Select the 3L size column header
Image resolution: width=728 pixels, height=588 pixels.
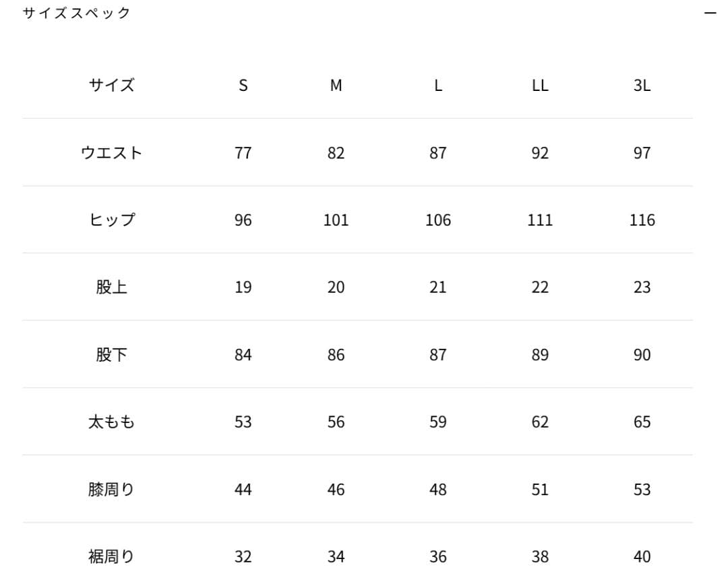pos(642,86)
